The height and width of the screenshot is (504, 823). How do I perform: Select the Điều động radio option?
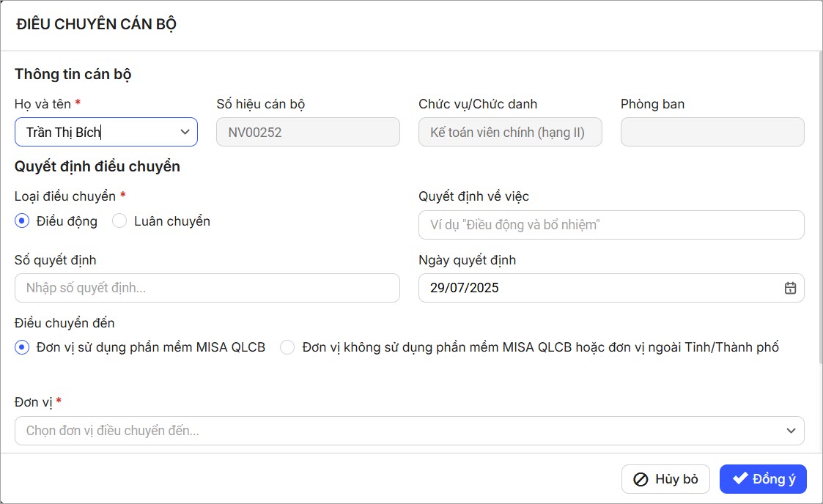[x=22, y=221]
